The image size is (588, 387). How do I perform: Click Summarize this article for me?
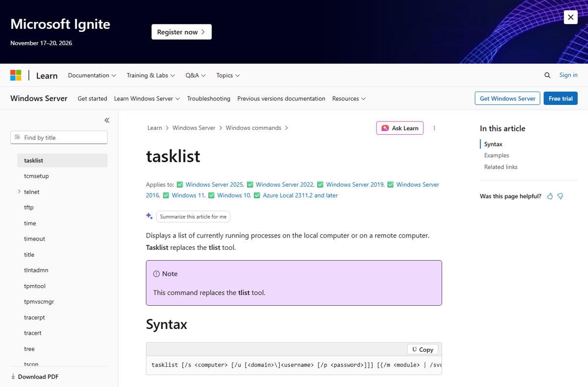[x=193, y=217]
